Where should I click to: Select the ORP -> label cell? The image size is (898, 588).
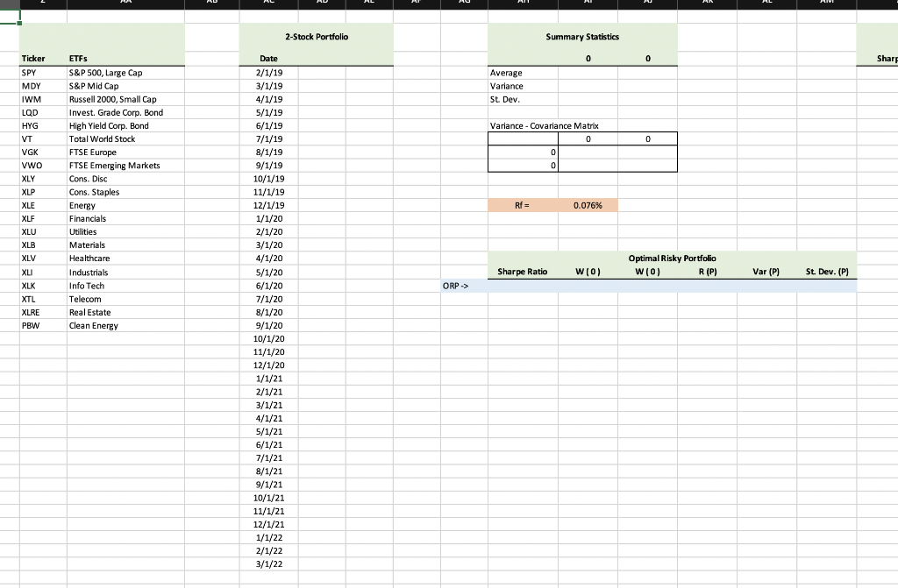click(x=454, y=286)
